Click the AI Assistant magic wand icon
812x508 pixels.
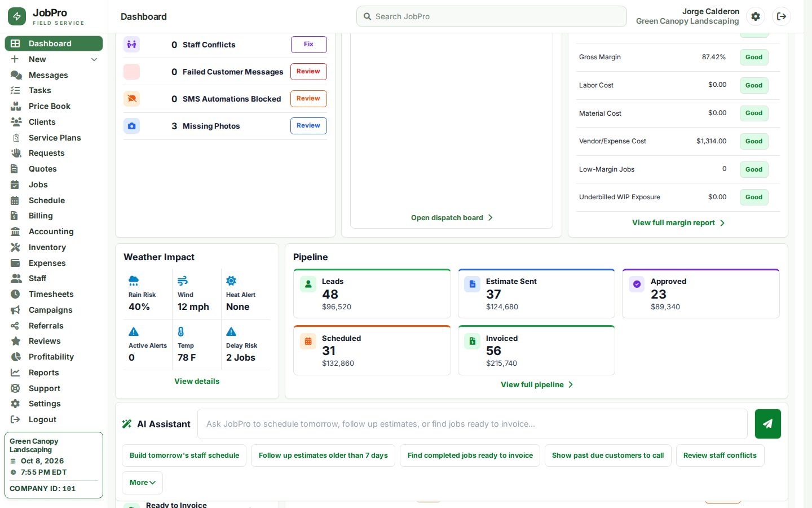127,424
